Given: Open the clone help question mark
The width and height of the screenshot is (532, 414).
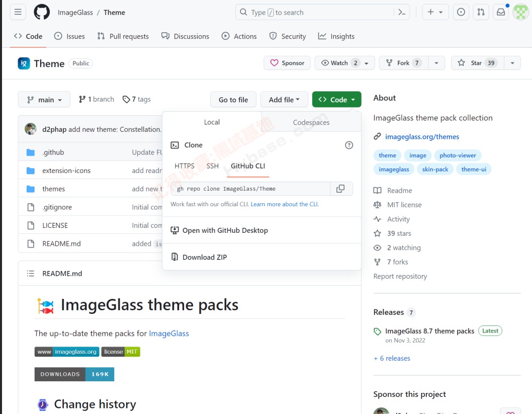Looking at the screenshot, I should click(349, 145).
